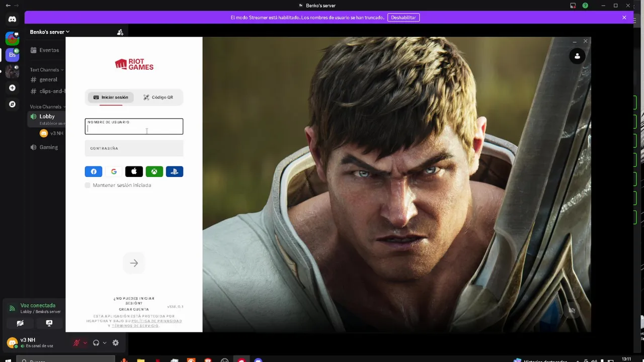Image resolution: width=644 pixels, height=362 pixels.
Task: Click the voice connection signal icon
Action: point(12,308)
